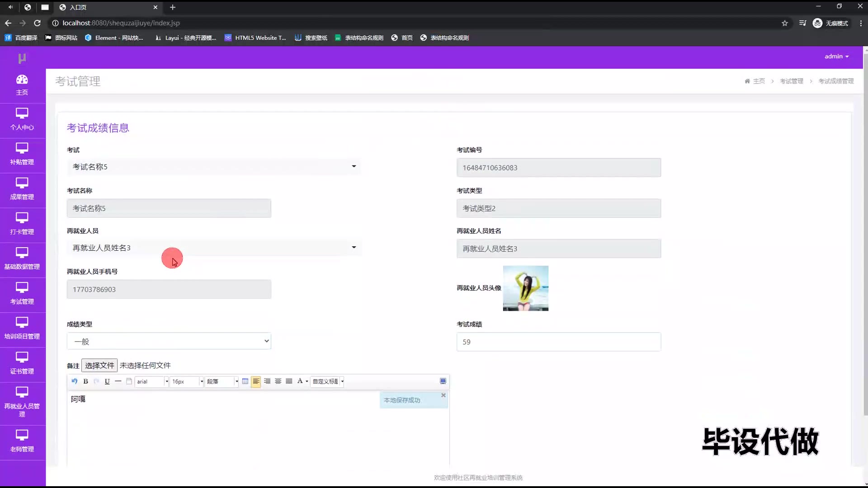
Task: Open the 成绩类型 dropdown set to 一般
Action: [169, 342]
